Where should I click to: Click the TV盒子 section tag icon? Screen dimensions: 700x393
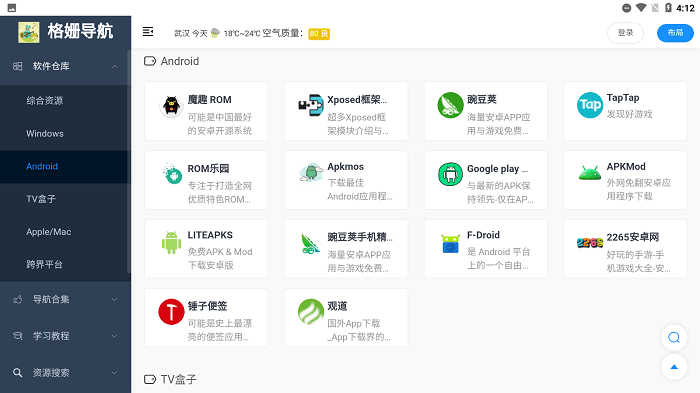[x=150, y=380]
